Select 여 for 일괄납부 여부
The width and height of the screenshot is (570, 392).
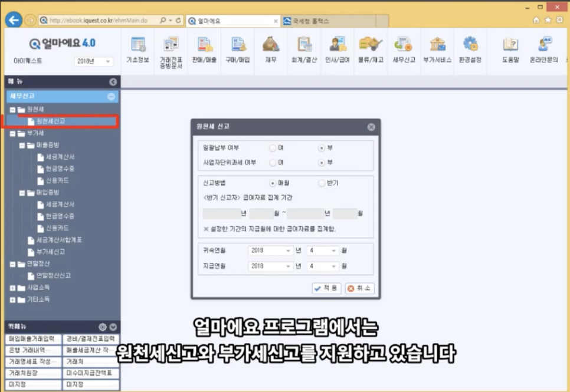[x=273, y=148]
